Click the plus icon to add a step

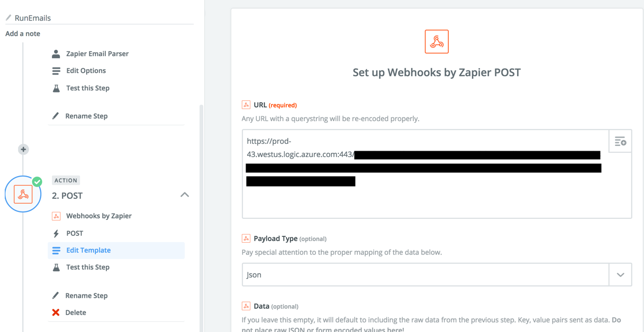point(23,150)
